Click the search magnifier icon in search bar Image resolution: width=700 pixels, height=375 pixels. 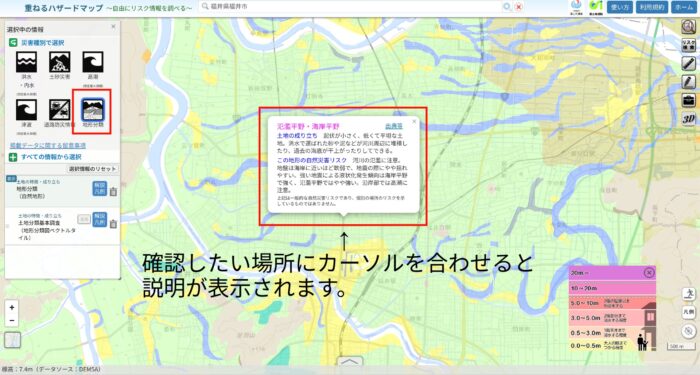click(x=507, y=7)
